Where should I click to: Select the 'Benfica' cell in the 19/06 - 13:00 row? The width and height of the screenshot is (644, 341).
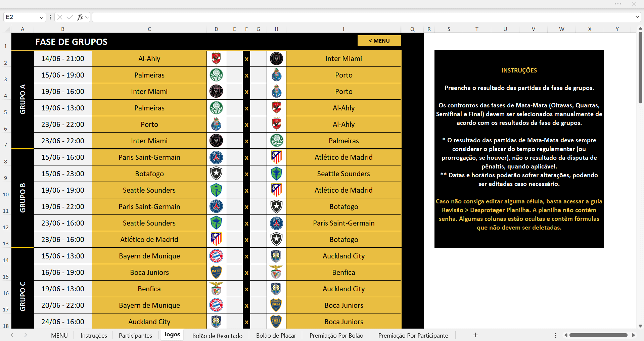[149, 289]
